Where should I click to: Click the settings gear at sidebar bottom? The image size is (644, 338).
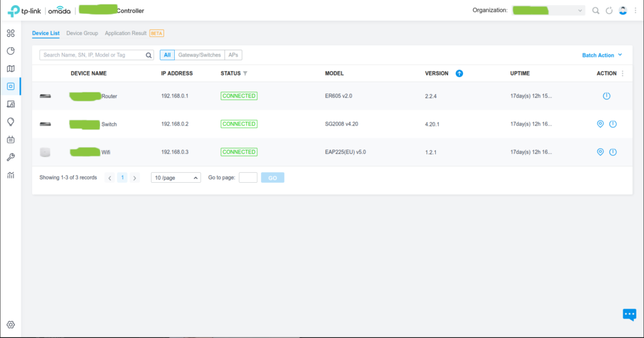[11, 325]
